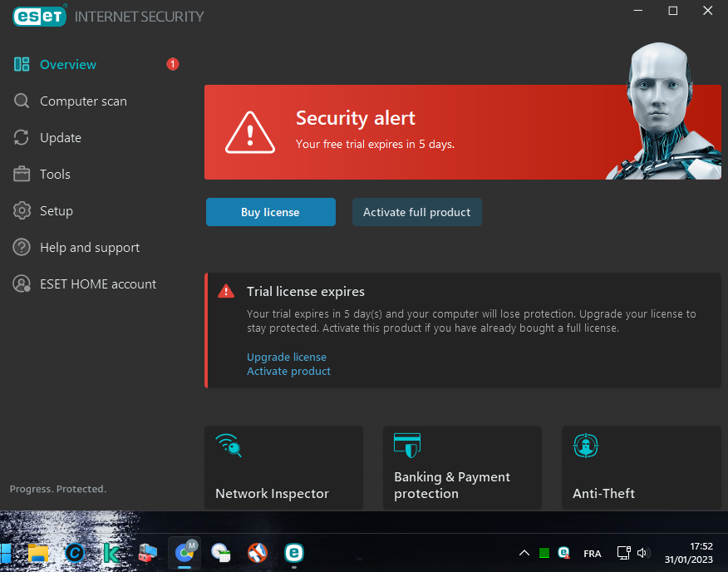
Task: Open Banking & Payment protection tile
Action: click(462, 467)
